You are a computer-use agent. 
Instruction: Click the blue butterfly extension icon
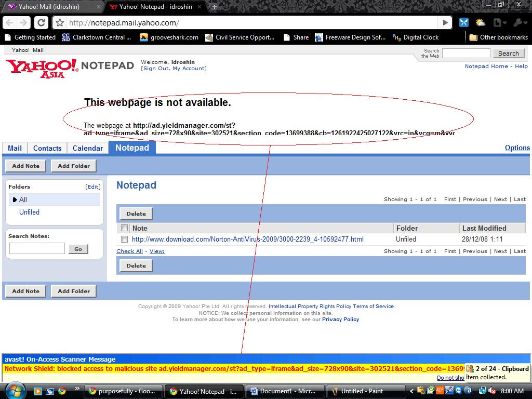click(464, 23)
